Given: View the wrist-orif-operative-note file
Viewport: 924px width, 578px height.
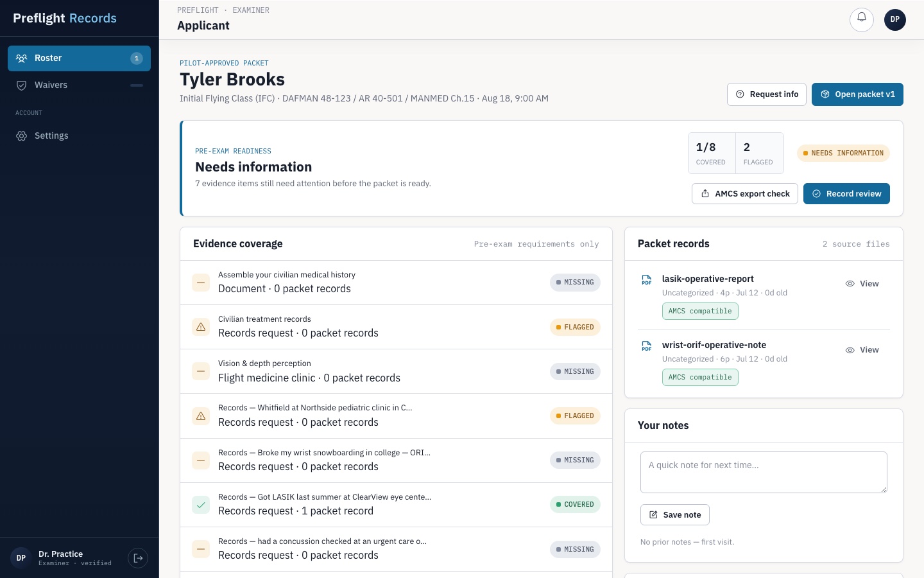Looking at the screenshot, I should tap(862, 350).
